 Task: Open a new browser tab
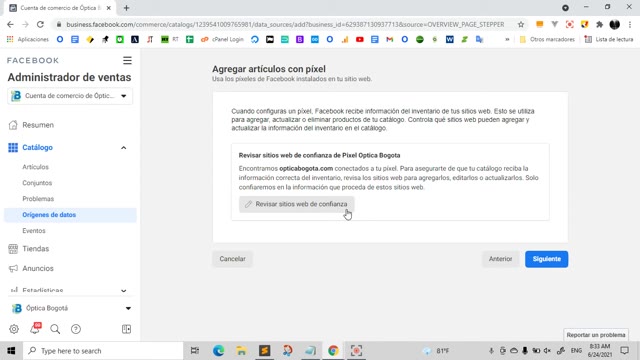click(127, 8)
